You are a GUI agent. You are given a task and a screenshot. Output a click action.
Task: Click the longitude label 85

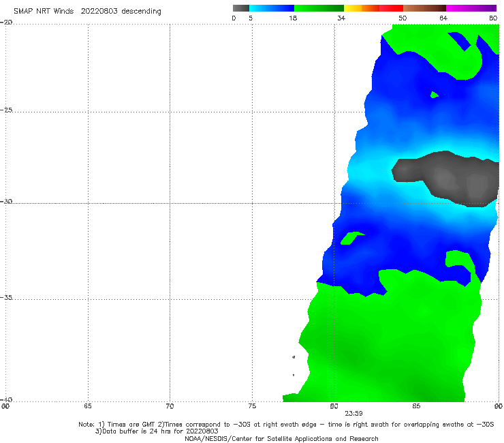click(416, 406)
